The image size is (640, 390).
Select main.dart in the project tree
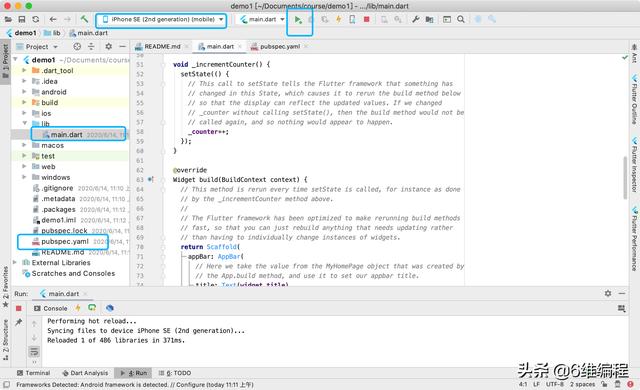pos(67,135)
